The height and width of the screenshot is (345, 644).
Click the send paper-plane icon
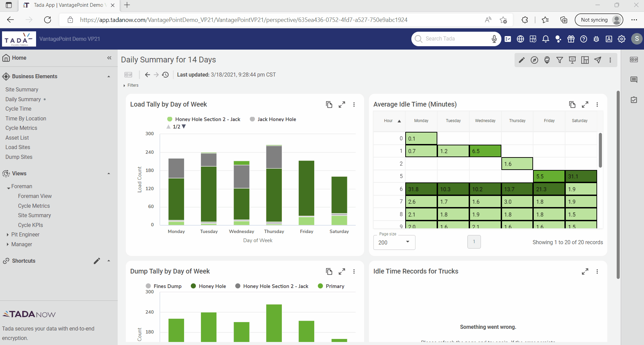pyautogui.click(x=597, y=60)
